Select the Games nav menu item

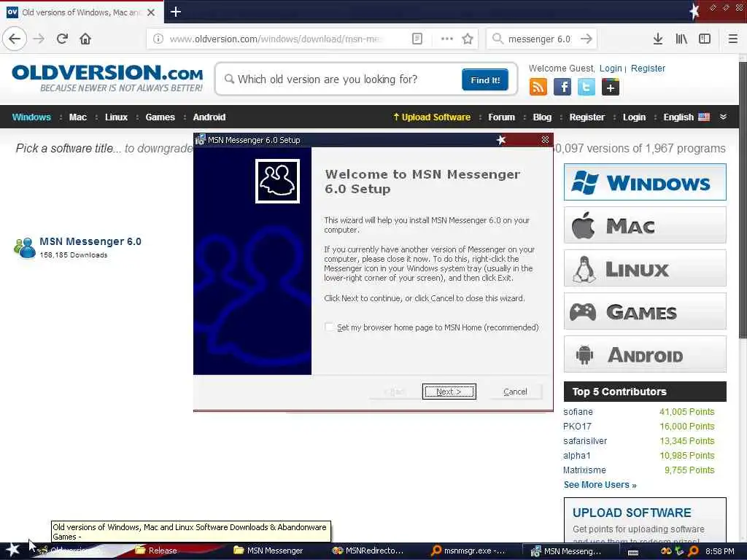[x=160, y=117]
